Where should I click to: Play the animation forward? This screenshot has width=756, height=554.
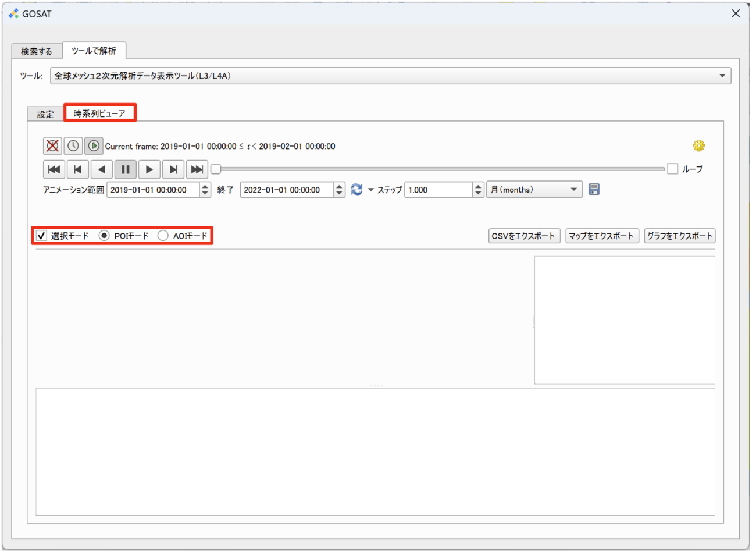149,169
